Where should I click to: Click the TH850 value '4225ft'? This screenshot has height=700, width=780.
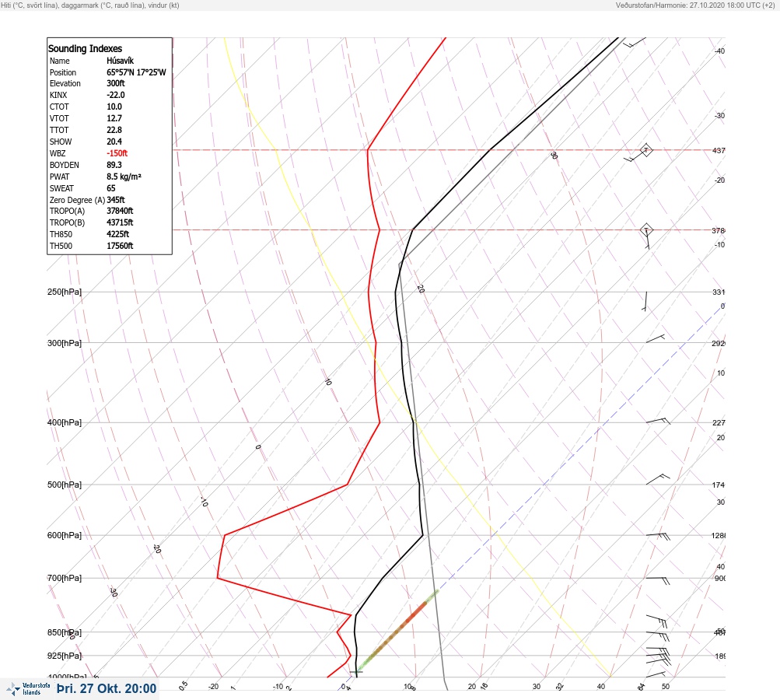tap(118, 234)
